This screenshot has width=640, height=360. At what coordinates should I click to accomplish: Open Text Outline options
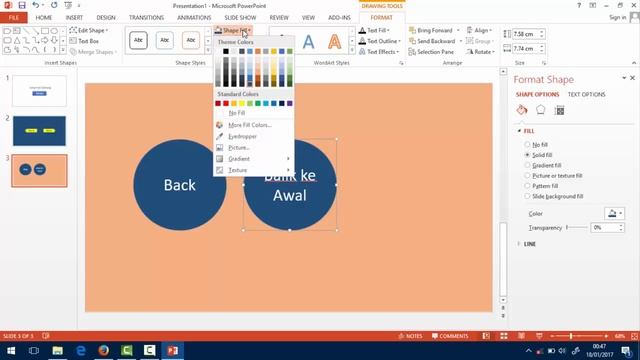(x=379, y=41)
